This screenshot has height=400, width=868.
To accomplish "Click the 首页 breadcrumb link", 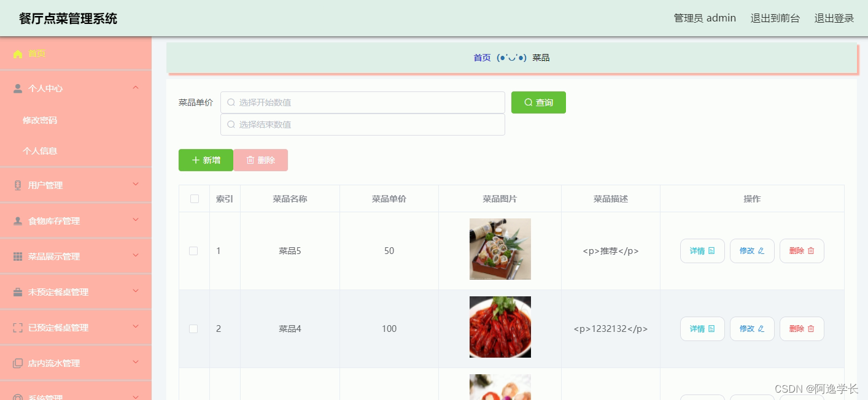I will pyautogui.click(x=482, y=58).
